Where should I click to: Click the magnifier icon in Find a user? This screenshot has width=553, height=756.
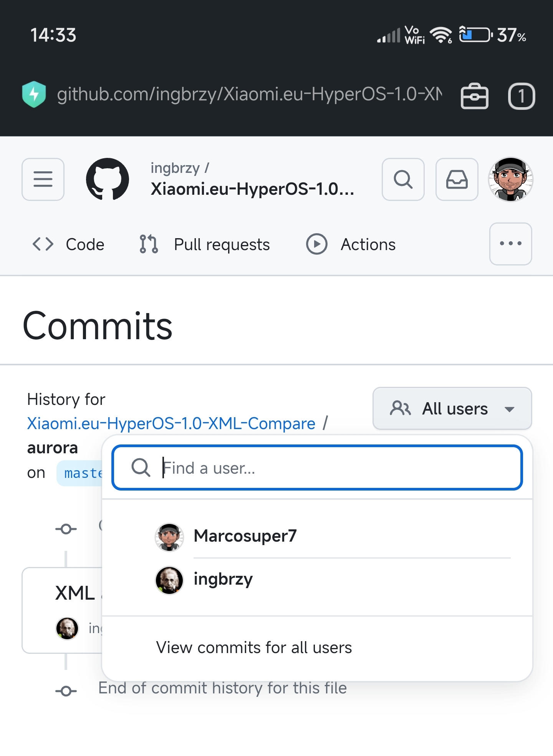click(141, 468)
